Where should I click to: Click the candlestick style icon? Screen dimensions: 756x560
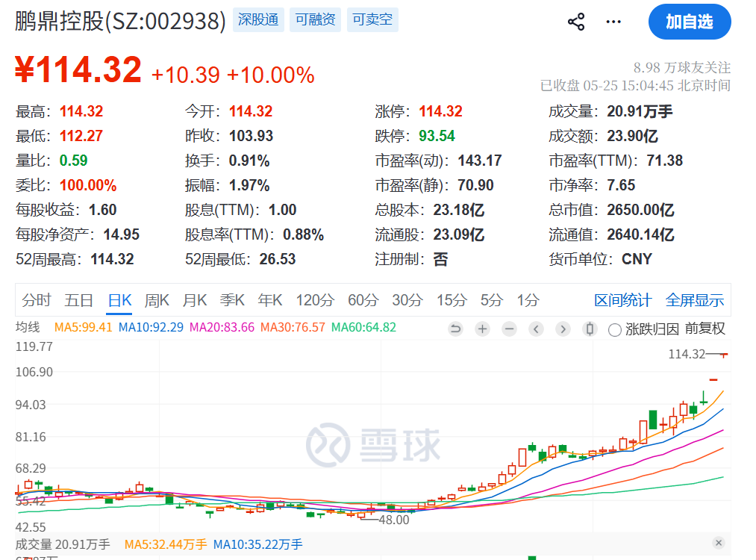(x=590, y=329)
